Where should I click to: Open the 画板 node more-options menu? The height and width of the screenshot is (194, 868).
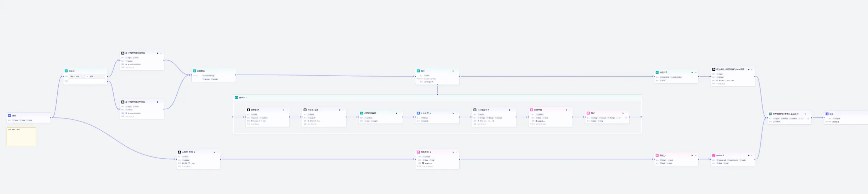click(626, 113)
